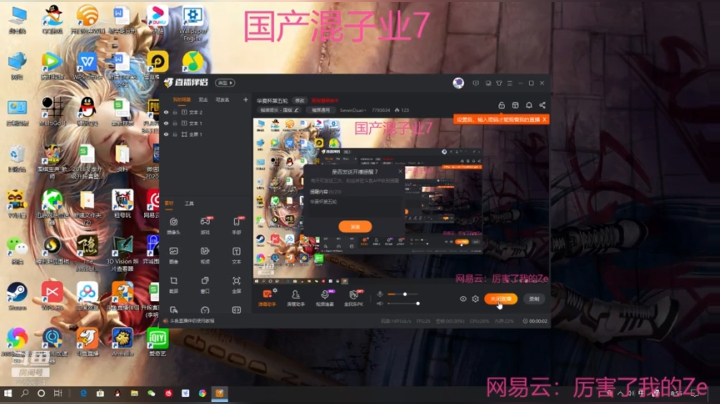The image size is (720, 404).
Task: Open the 全民PK feature
Action: pyautogui.click(x=354, y=297)
